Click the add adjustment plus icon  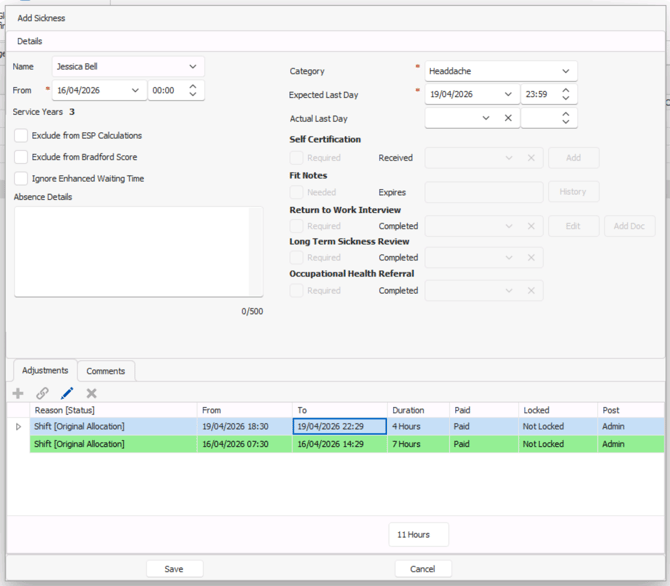pos(18,394)
